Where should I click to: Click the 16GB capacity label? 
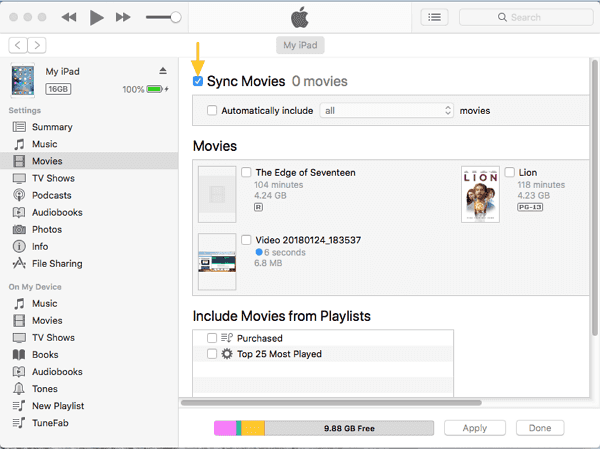pyautogui.click(x=58, y=89)
